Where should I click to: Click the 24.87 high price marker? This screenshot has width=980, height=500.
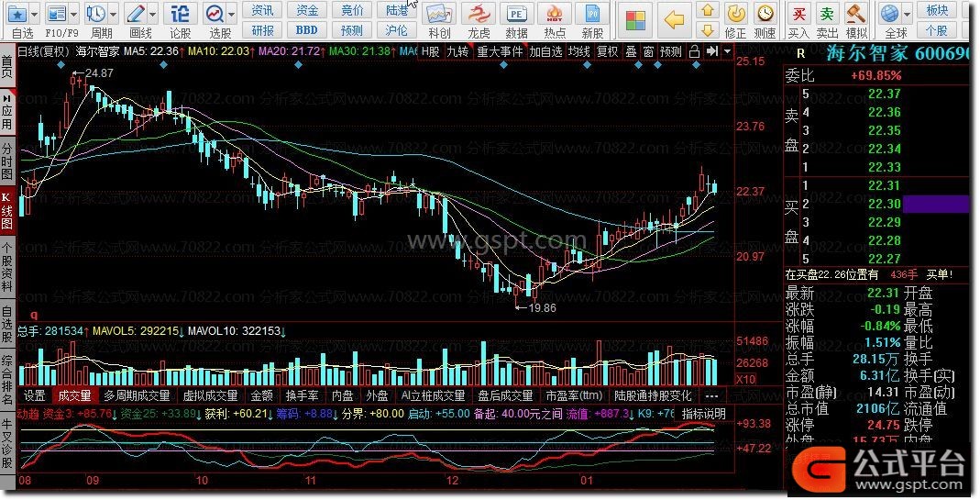click(94, 73)
